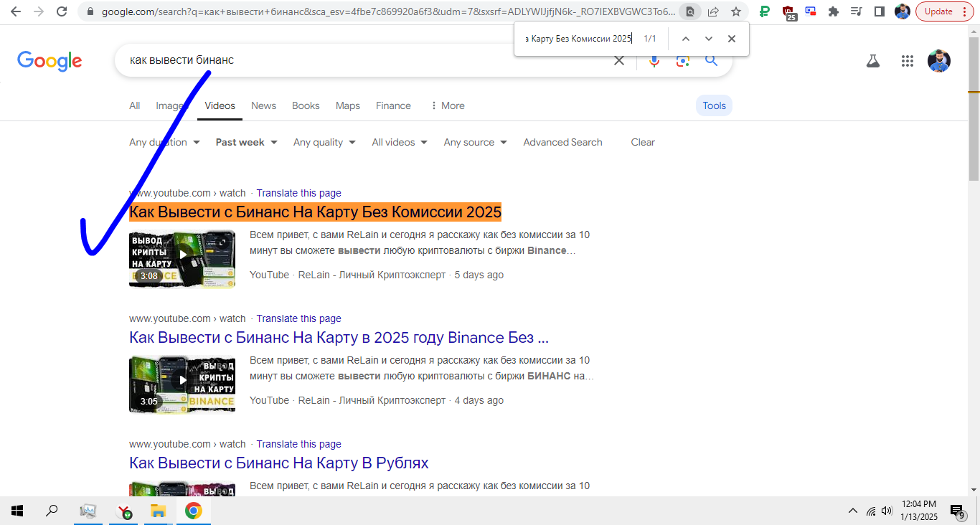Click the Chrome Update button

click(x=945, y=11)
